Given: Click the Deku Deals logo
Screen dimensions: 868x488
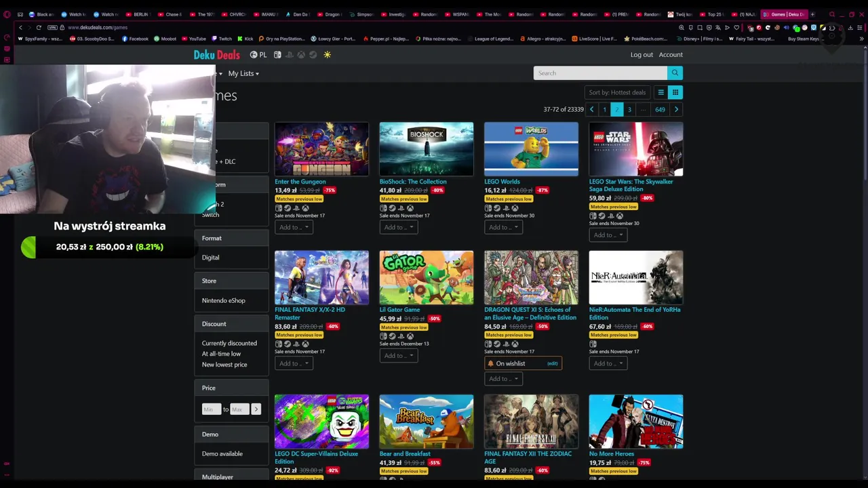Looking at the screenshot, I should 217,55.
